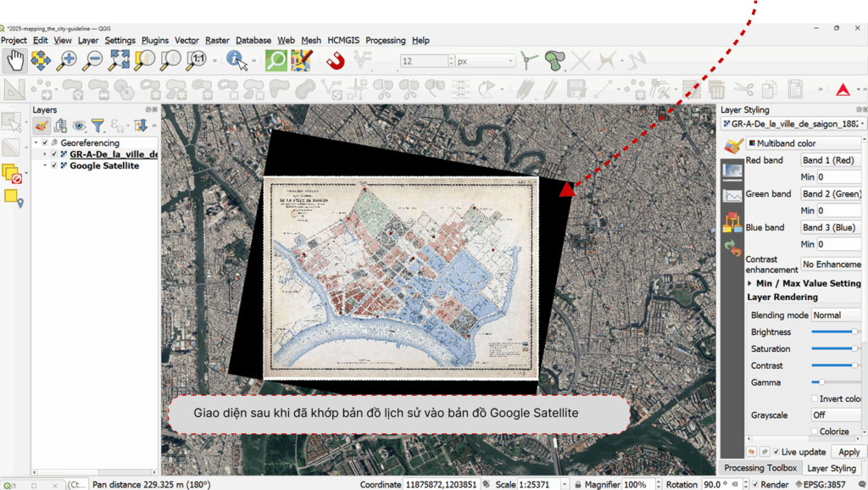Open History tab icon in Layer Styling
The height and width of the screenshot is (490, 868).
732,248
